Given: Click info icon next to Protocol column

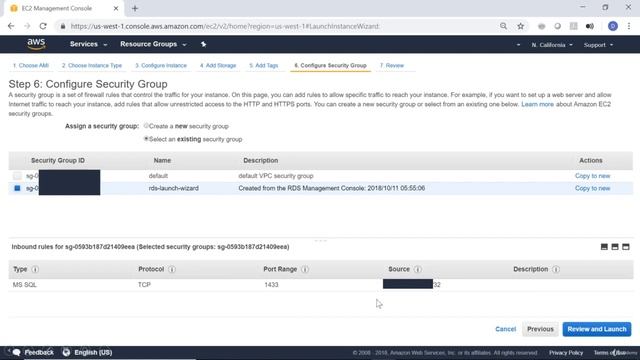Looking at the screenshot, I should click(172, 269).
